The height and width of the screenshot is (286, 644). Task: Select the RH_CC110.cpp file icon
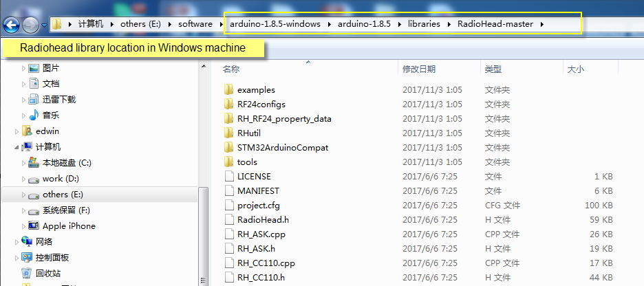(229, 263)
